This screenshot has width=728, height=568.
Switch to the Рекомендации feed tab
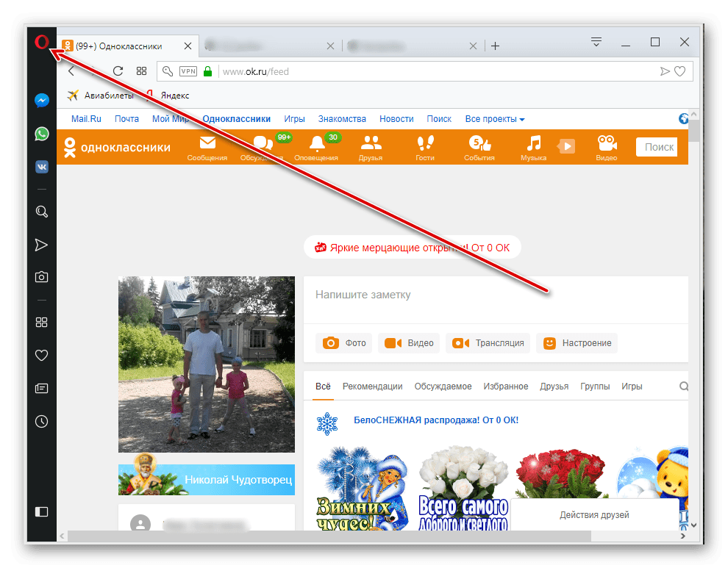(372, 386)
